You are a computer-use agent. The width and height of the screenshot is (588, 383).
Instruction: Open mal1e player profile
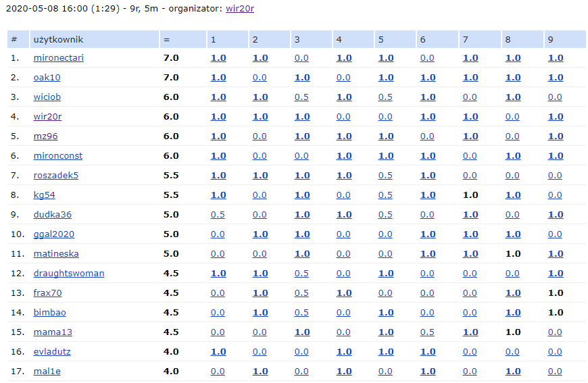click(x=47, y=372)
